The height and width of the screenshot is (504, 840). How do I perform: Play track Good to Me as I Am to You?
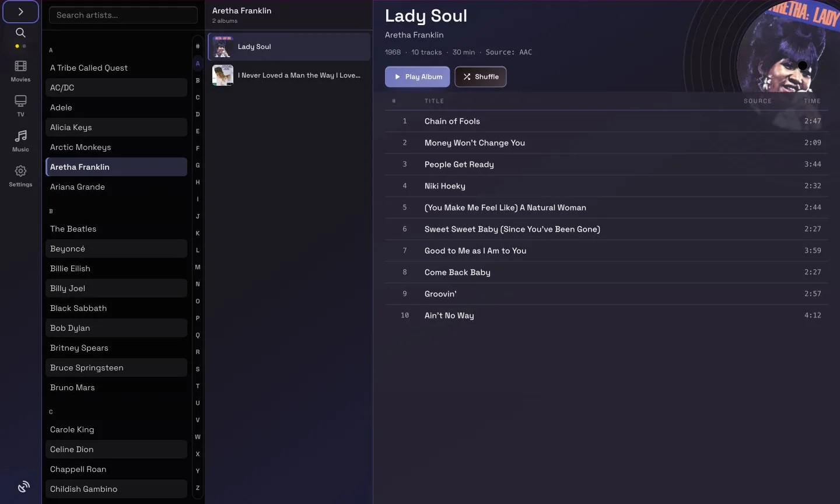tap(607, 251)
